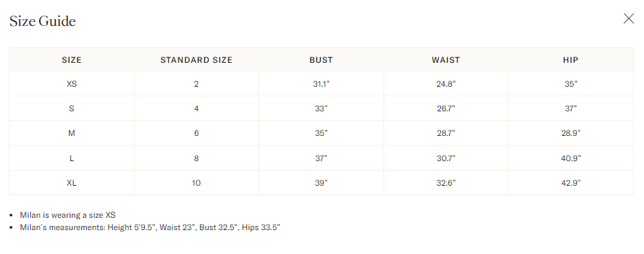
Task: Click the M size row label
Action: (x=72, y=133)
